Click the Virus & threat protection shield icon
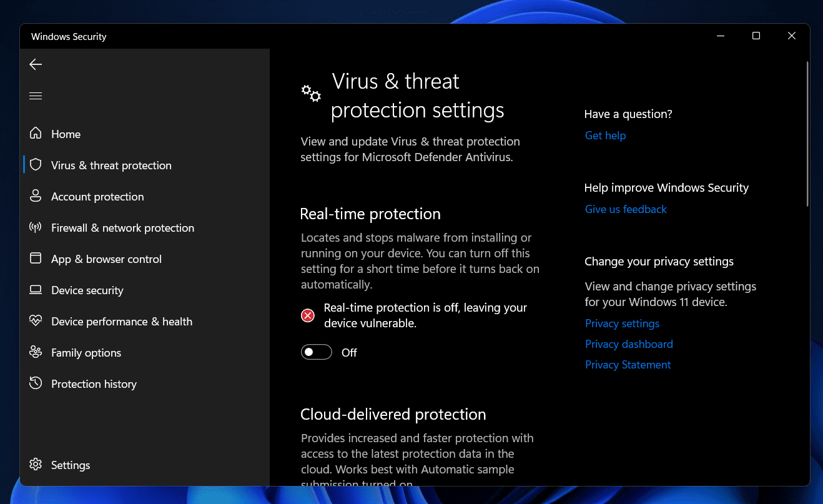Image resolution: width=823 pixels, height=504 pixels. point(36,165)
